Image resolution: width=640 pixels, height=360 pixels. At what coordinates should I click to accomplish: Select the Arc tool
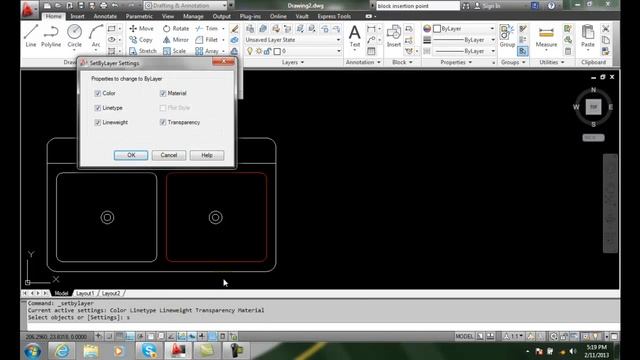(96, 36)
